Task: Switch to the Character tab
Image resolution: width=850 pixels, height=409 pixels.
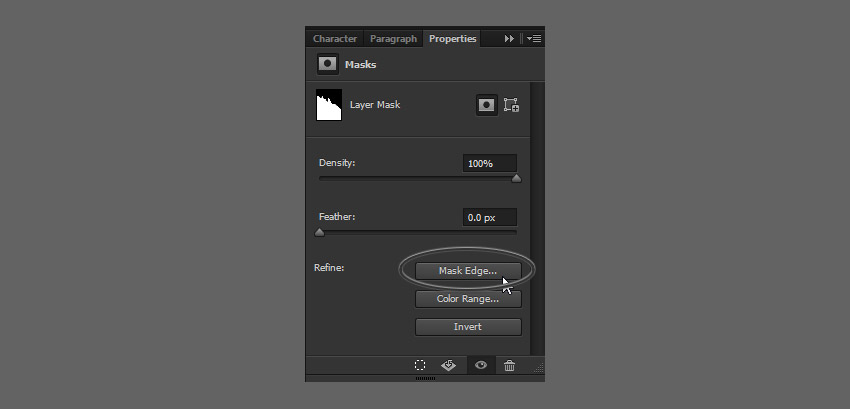Action: [x=334, y=39]
